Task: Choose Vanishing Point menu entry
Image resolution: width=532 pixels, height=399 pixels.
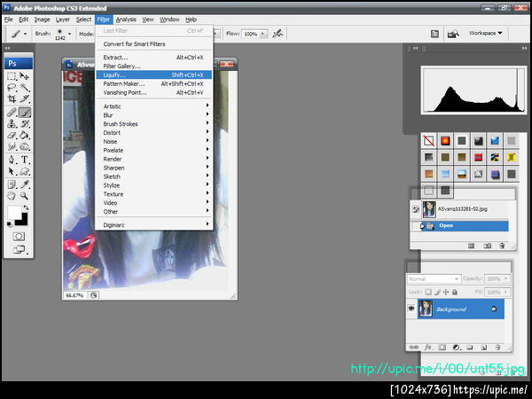Action: click(x=154, y=92)
